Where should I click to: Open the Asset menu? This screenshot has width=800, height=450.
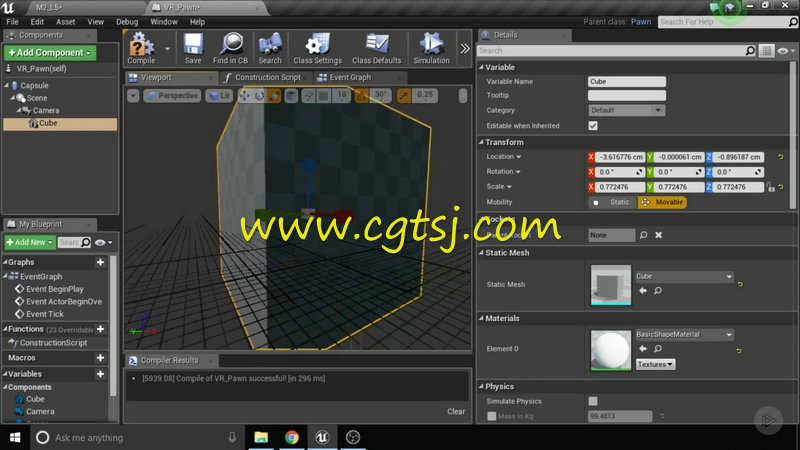click(65, 22)
